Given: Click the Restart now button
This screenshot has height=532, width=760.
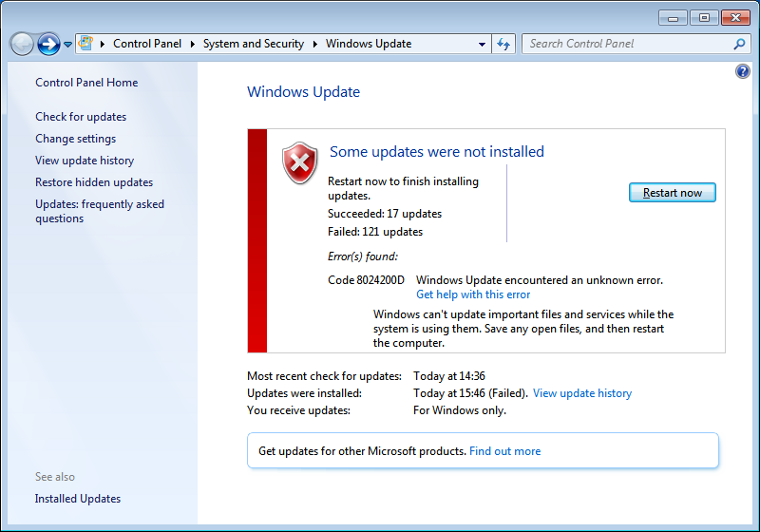Looking at the screenshot, I should (672, 192).
